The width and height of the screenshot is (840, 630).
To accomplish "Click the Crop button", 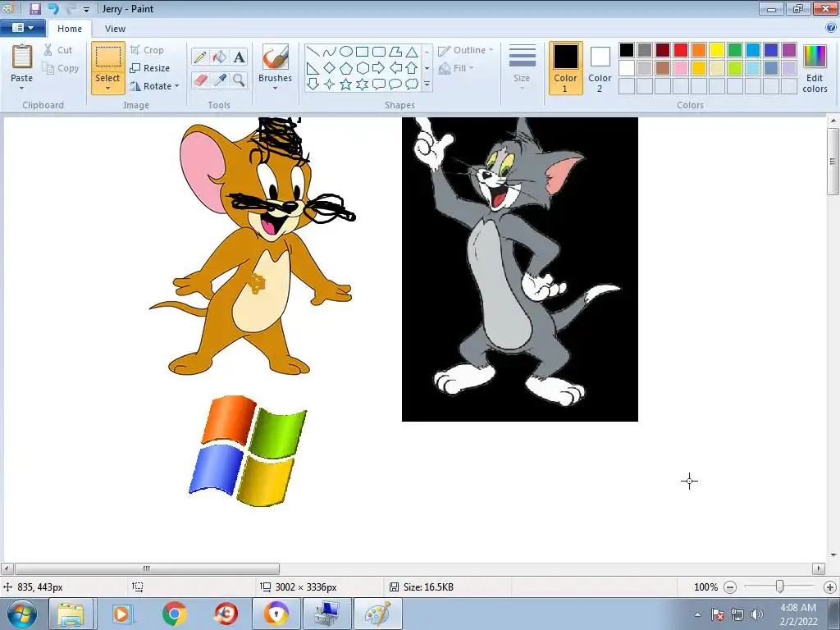I will pos(147,50).
